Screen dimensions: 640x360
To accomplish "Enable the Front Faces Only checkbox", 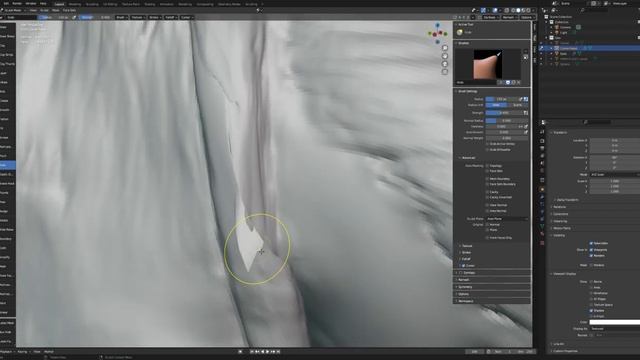I will [487, 238].
